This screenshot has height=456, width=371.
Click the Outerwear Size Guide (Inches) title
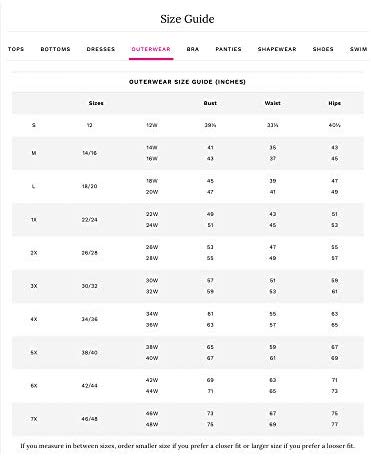(x=187, y=82)
